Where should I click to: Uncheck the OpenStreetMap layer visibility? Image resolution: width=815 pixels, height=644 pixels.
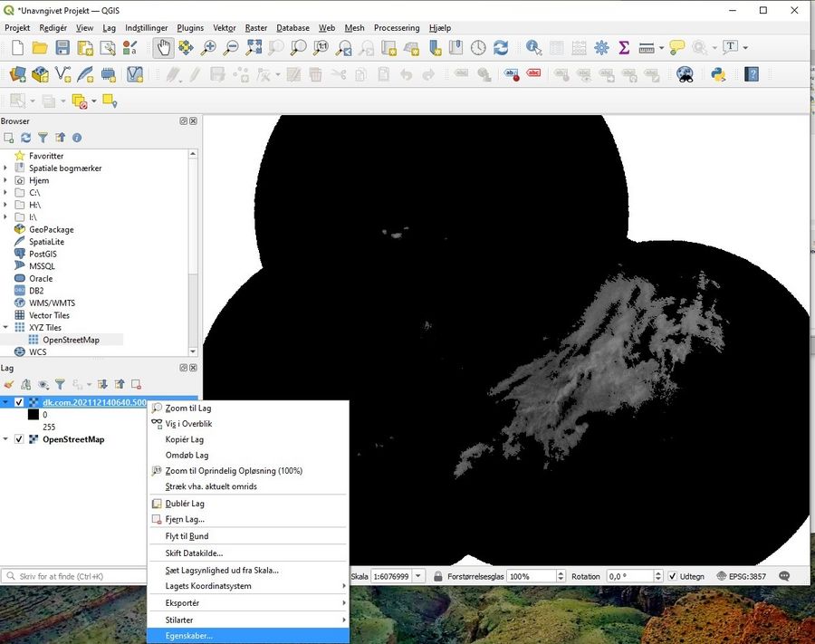(19, 439)
